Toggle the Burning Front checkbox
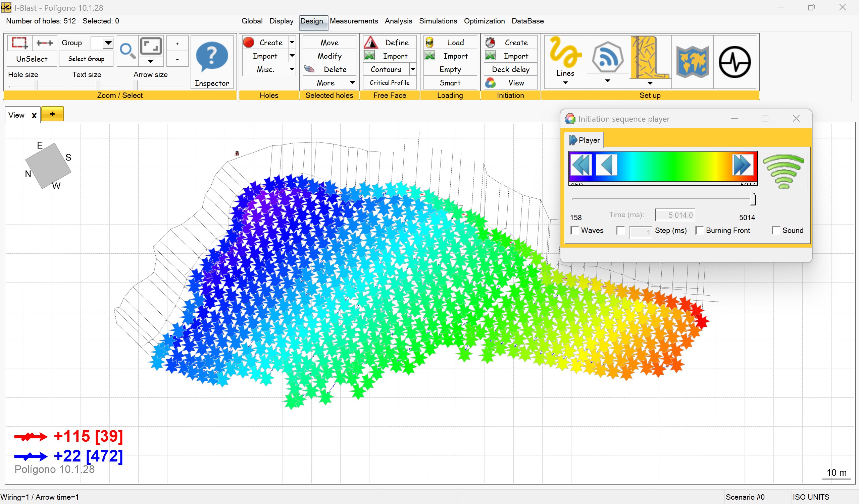 coord(700,231)
